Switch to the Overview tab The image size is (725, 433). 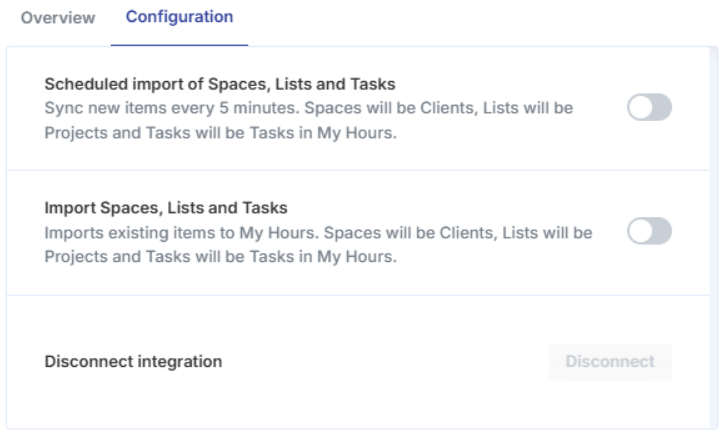pos(58,18)
